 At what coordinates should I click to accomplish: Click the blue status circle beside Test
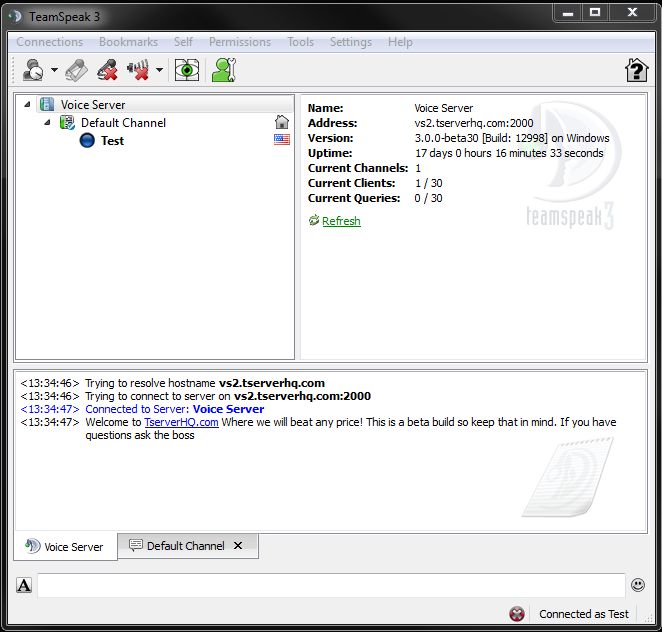tap(87, 140)
